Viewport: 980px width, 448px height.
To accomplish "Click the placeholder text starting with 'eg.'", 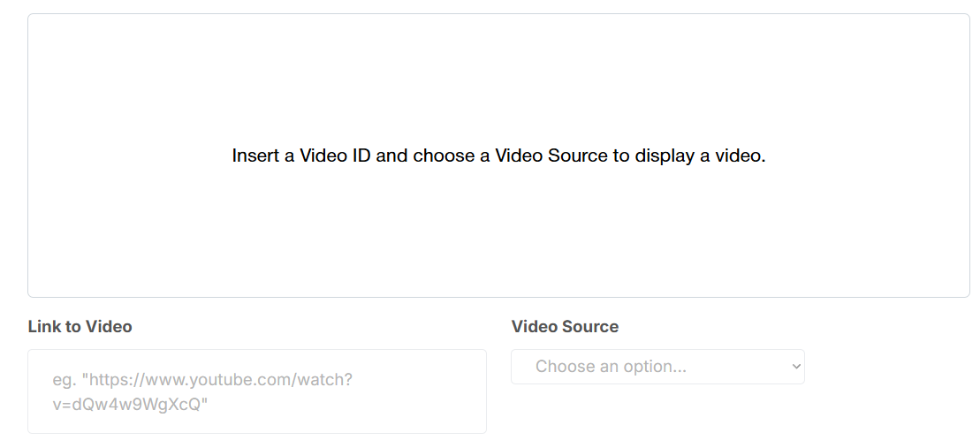I will pyautogui.click(x=202, y=380).
